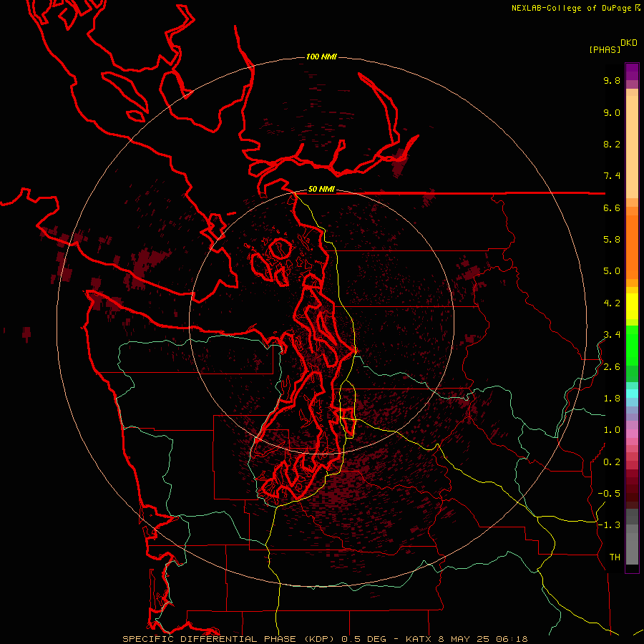This screenshot has width=644, height=644.
Task: Select the -0.5 value on color scale
Action: [x=609, y=494]
